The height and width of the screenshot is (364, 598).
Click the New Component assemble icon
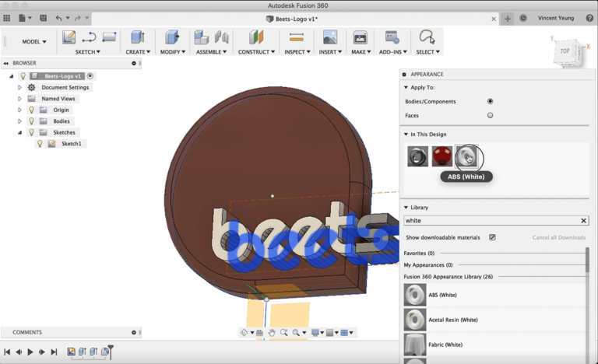(201, 37)
